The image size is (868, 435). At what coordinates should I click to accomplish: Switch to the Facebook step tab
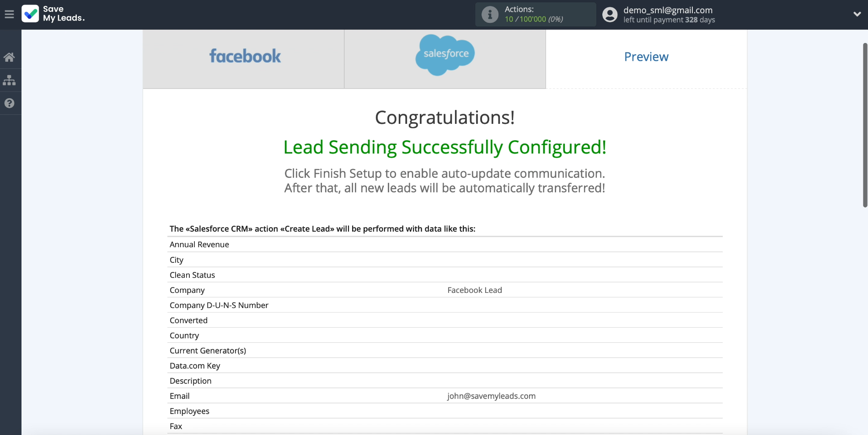[x=244, y=59]
